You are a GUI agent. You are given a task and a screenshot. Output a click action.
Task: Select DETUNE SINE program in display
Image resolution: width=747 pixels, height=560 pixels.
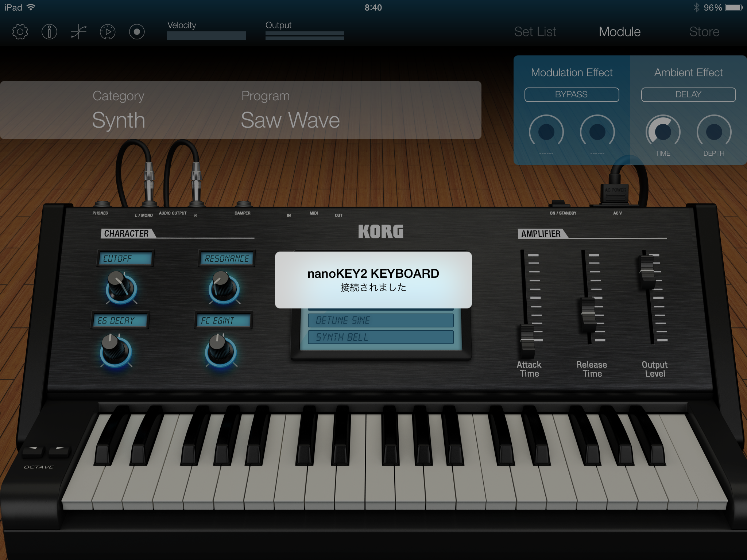tap(380, 320)
